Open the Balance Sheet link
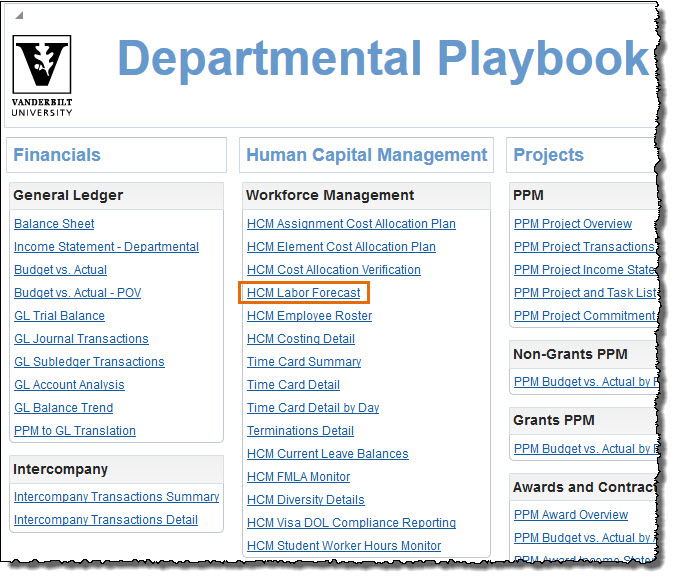The image size is (677, 580). [x=54, y=224]
